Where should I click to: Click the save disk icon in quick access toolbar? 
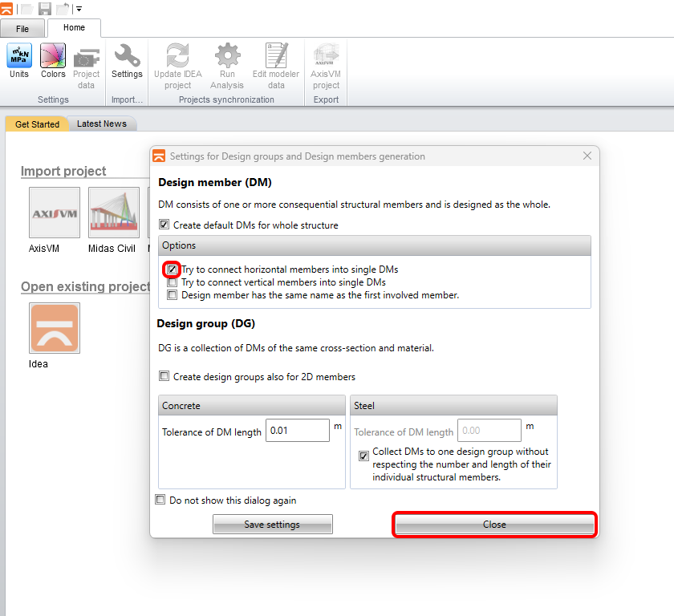click(x=45, y=9)
